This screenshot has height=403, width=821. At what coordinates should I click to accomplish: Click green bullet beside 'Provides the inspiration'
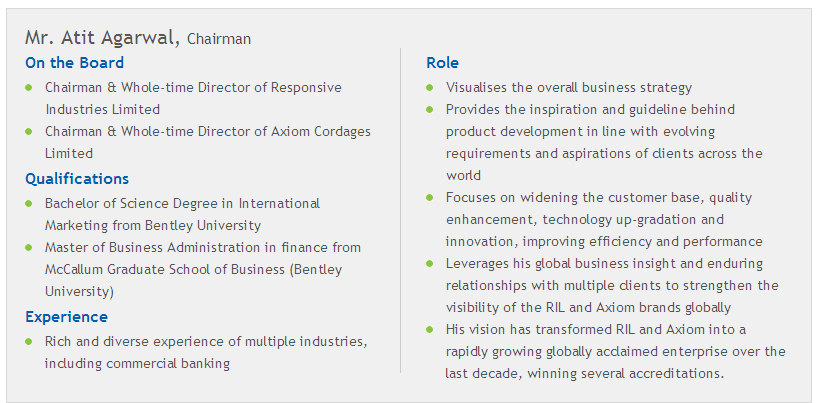tap(430, 109)
